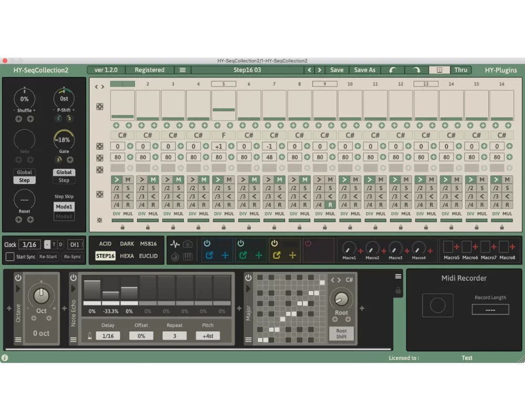This screenshot has height=420, width=525.
Task: Click the dice icon for transpose row
Action: coord(100,146)
